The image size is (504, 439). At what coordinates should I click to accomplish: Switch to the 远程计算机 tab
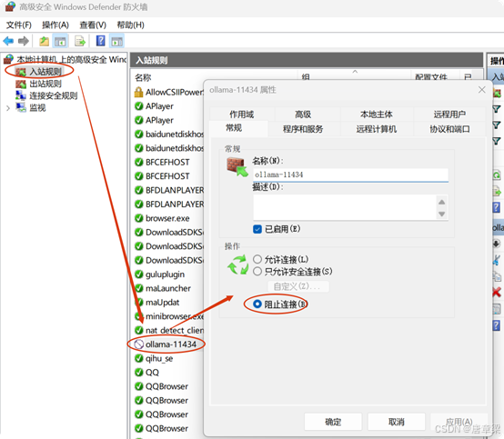[x=376, y=129]
